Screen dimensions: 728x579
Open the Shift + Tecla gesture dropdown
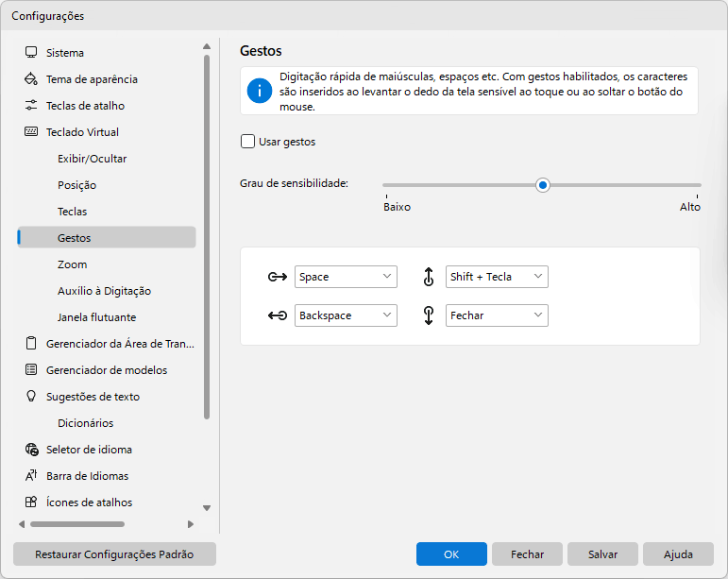497,277
